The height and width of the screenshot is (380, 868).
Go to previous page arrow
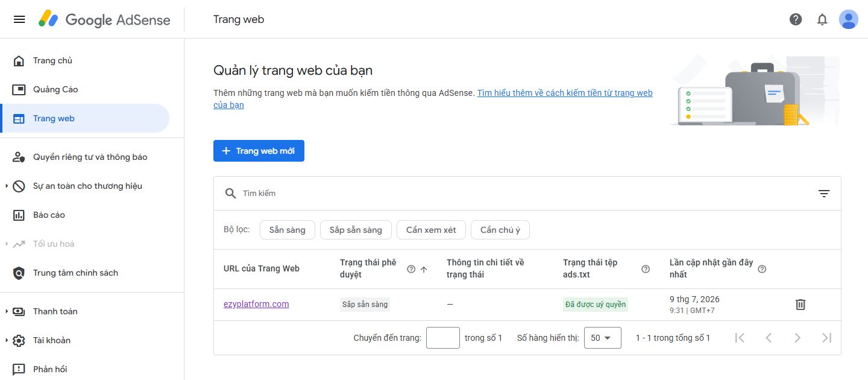769,338
